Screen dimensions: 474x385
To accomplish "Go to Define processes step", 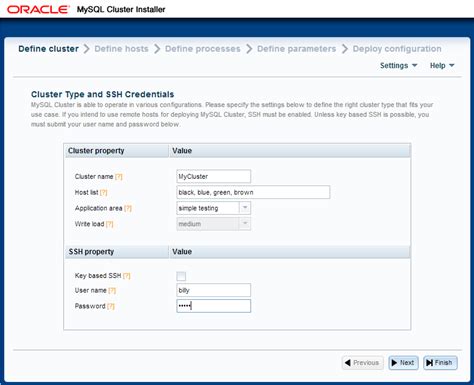I will [203, 49].
